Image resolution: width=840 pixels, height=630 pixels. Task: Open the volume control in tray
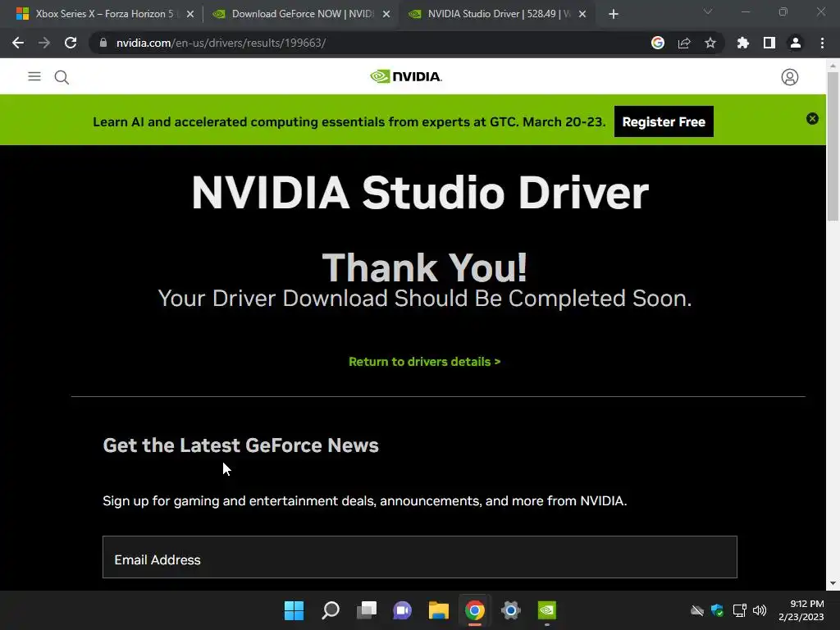coord(760,610)
